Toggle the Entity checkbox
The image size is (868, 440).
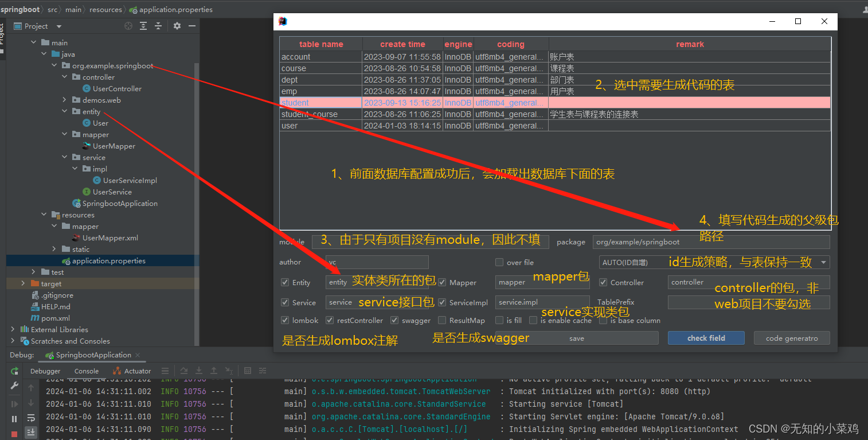point(285,282)
